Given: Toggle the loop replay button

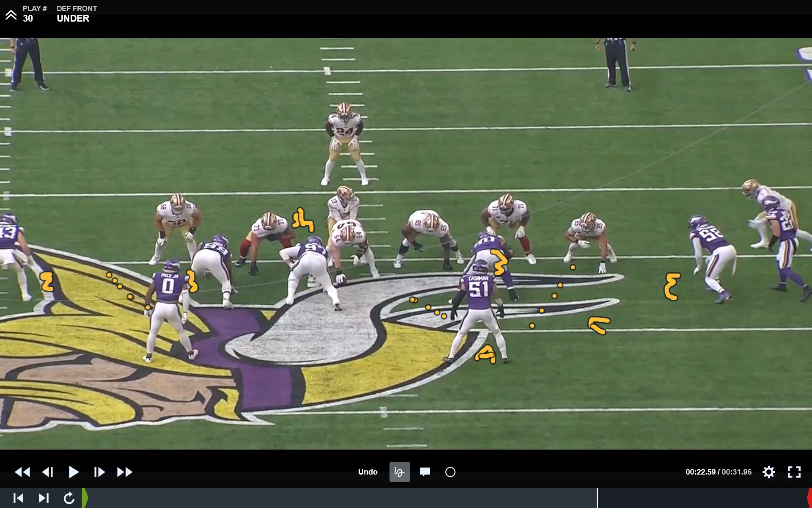Looking at the screenshot, I should [69, 498].
